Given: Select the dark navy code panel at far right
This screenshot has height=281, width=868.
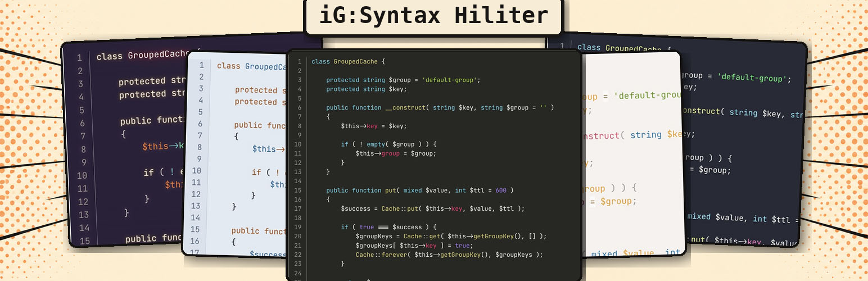Looking at the screenshot, I should pos(745,140).
